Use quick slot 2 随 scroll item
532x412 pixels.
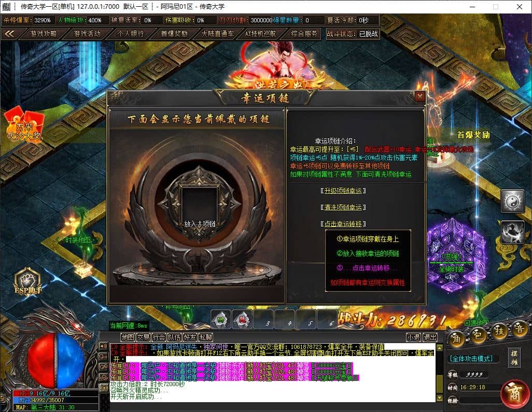click(242, 319)
